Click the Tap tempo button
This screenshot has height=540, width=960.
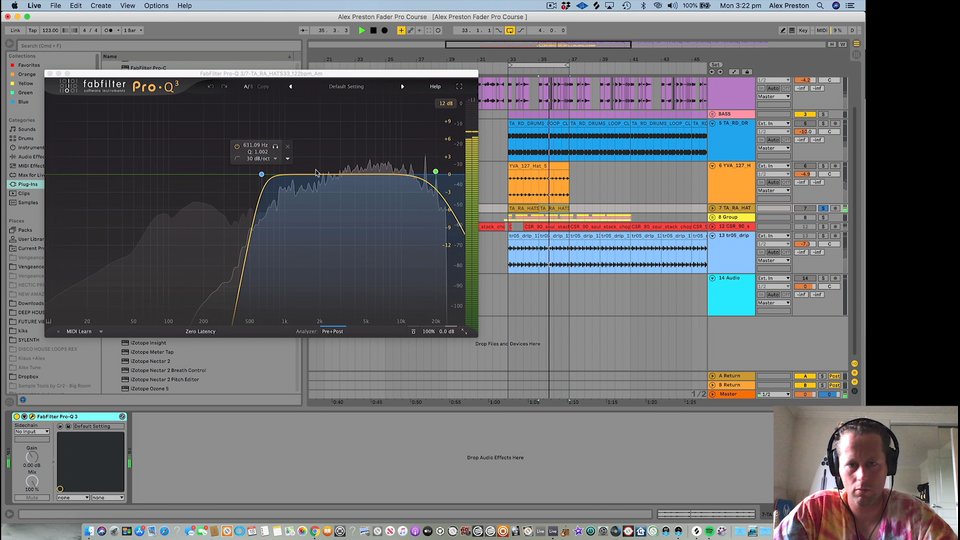[32, 30]
